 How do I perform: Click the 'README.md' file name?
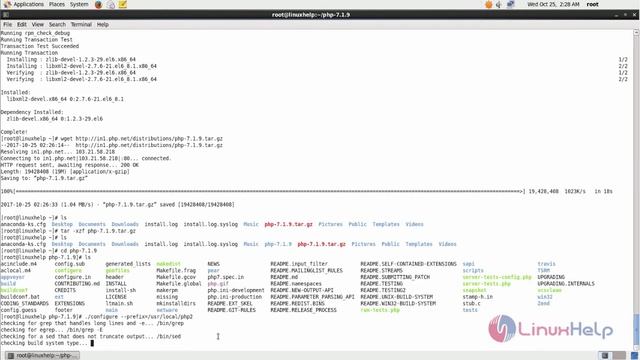[x=284, y=277]
